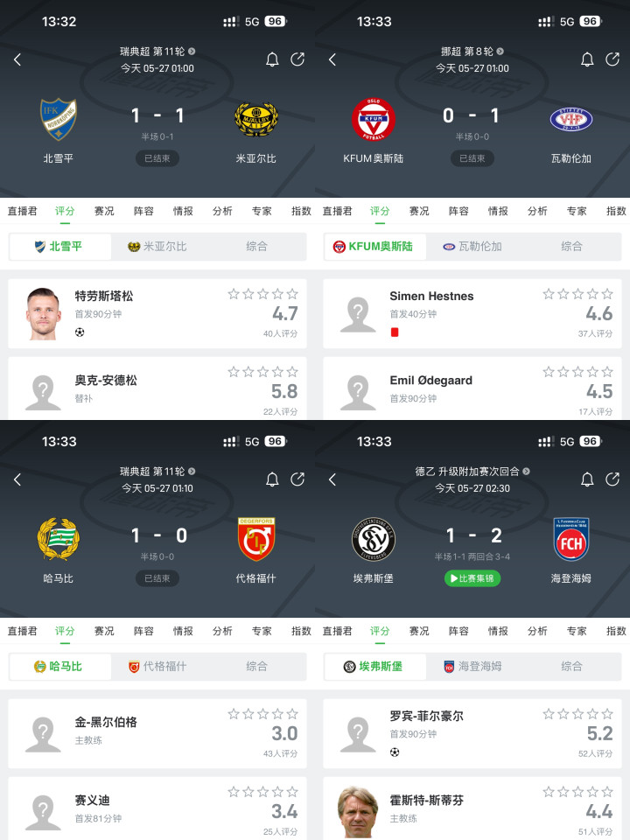Screen dimensions: 630x840
Task: Tap the 代格福什 team crest
Action: coord(256,539)
